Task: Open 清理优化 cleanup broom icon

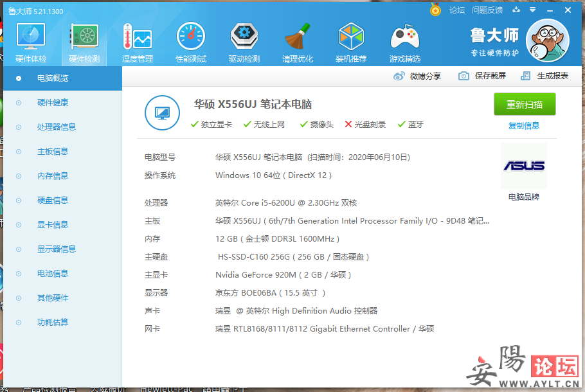Action: [298, 42]
